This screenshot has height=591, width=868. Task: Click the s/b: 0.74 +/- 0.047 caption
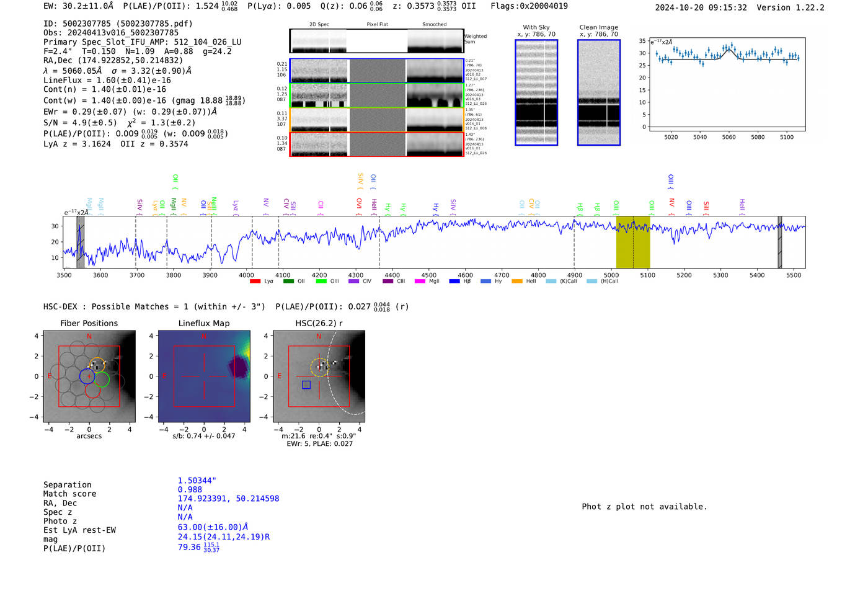[204, 436]
